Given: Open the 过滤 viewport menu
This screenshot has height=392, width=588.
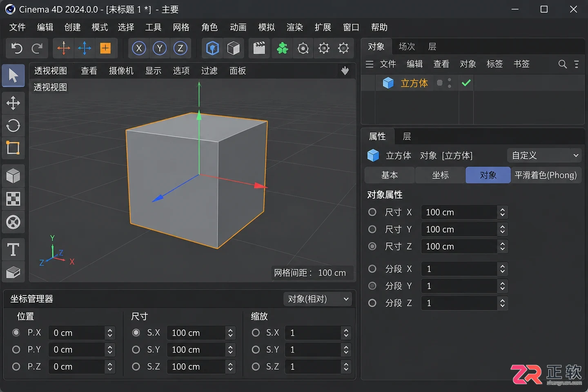Looking at the screenshot, I should point(209,71).
